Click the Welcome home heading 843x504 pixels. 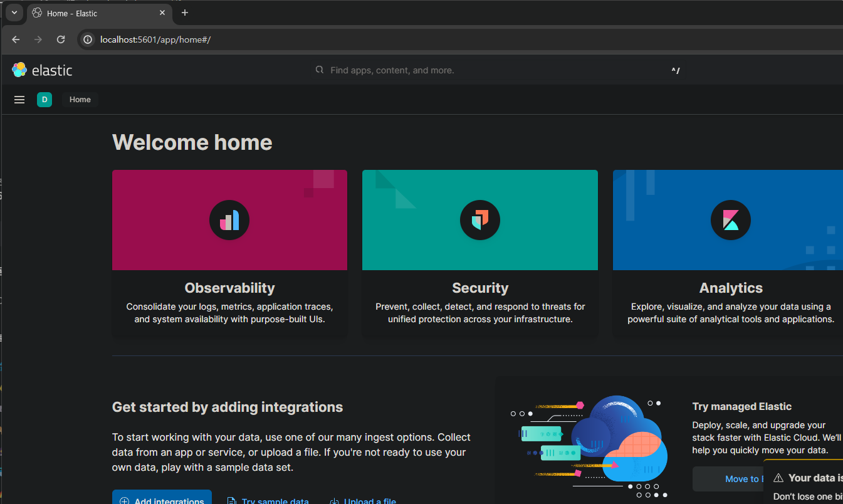(x=192, y=142)
